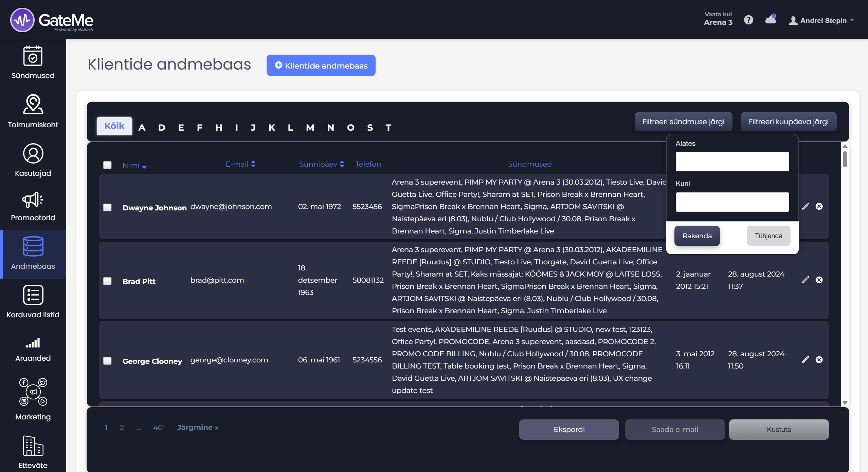Open Aruanded reports bar-chart icon
868x472 pixels.
click(33, 343)
